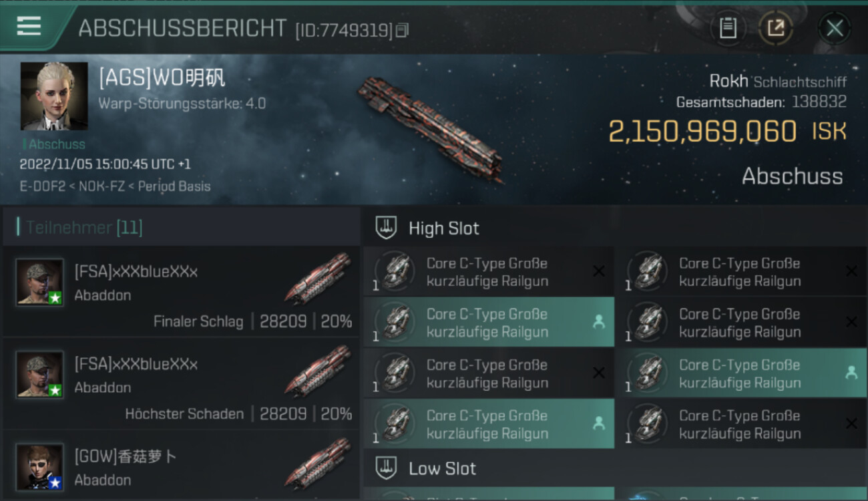Image resolution: width=868 pixels, height=501 pixels.
Task: Copy the kill report ID
Action: click(x=402, y=30)
